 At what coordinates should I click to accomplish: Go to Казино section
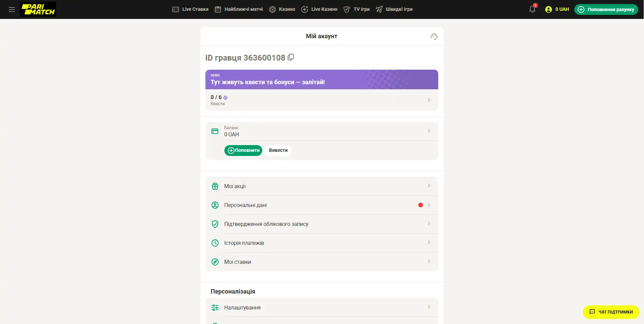click(282, 9)
